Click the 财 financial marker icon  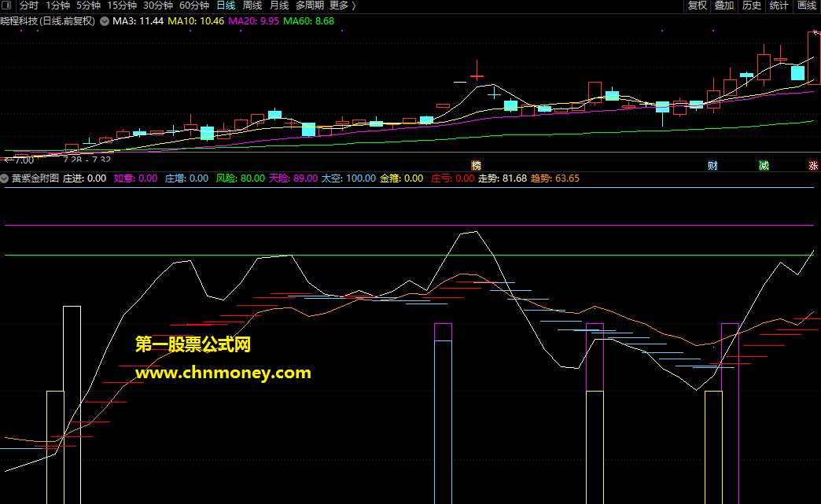point(712,165)
